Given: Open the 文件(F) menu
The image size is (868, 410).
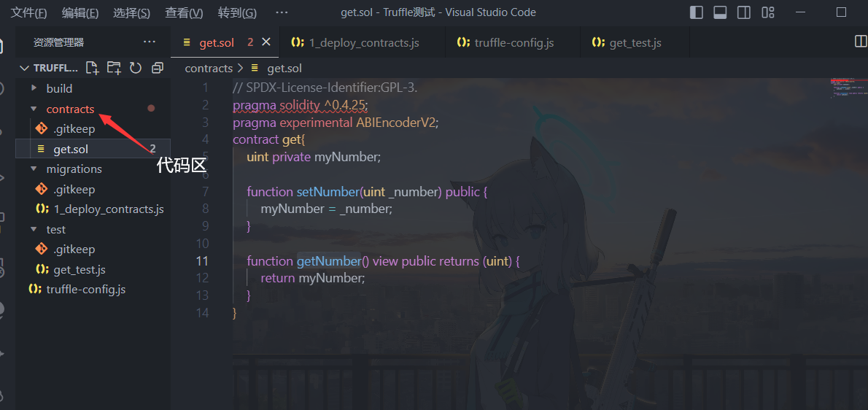Looking at the screenshot, I should click(x=28, y=12).
